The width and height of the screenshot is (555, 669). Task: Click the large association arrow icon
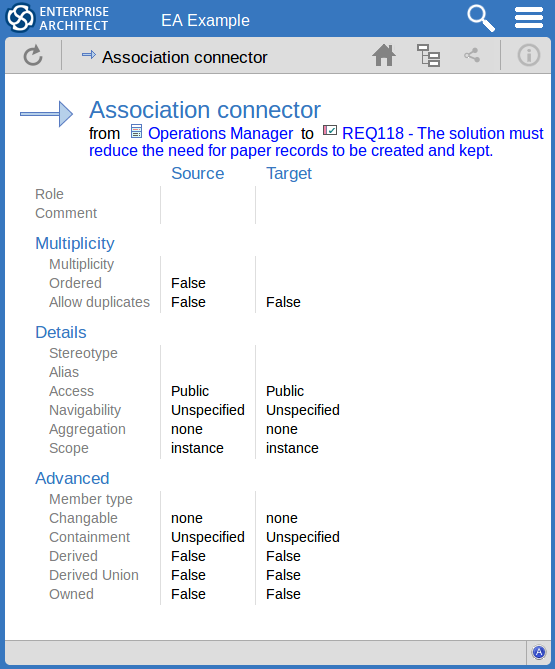[47, 114]
